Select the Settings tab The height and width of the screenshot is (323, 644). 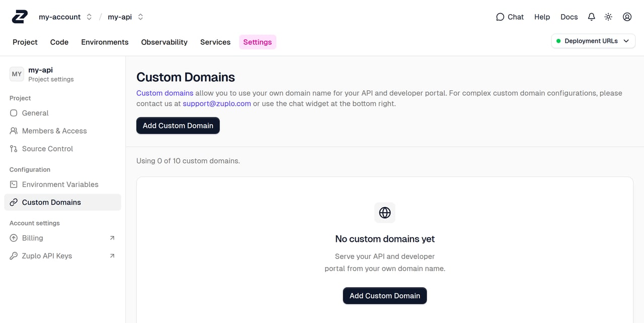(258, 42)
